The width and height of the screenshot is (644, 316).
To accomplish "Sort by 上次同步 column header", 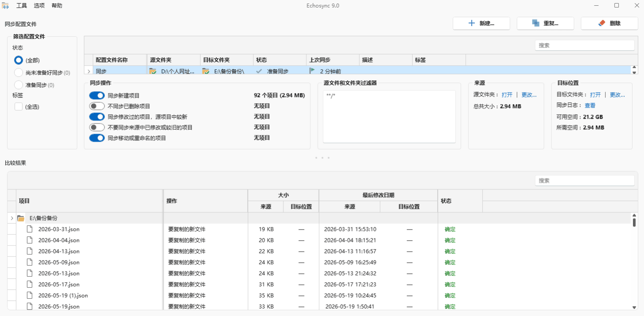I will [x=333, y=60].
